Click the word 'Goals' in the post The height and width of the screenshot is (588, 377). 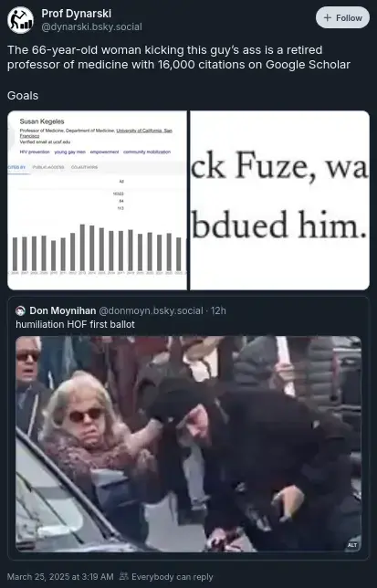[23, 96]
